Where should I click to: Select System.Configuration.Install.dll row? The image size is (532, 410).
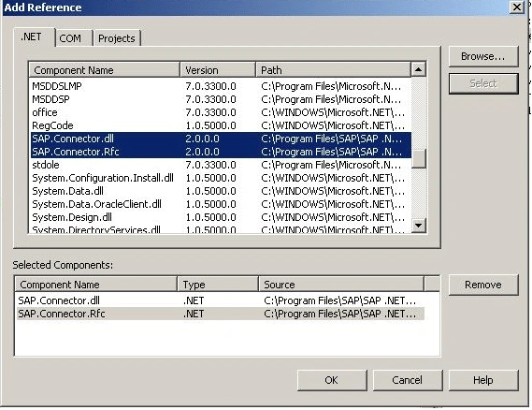point(221,178)
